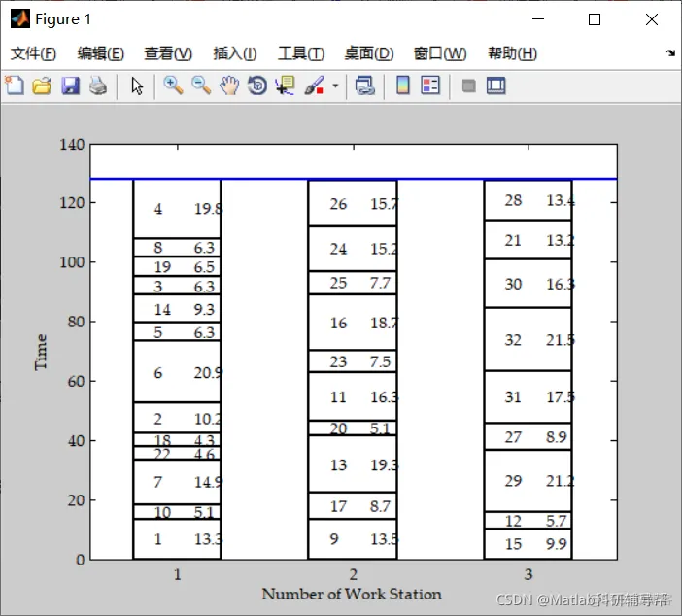
Task: Activate the Zoom In magnifier tool
Action: (173, 86)
